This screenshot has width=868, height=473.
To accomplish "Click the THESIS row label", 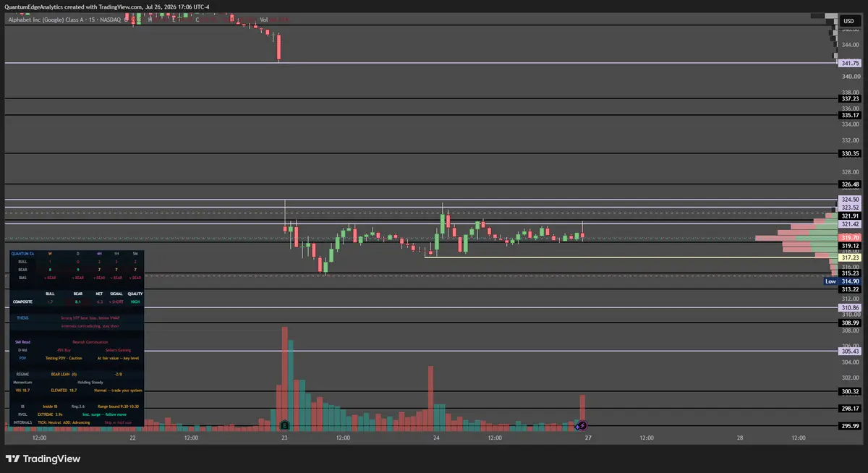I will coord(22,318).
